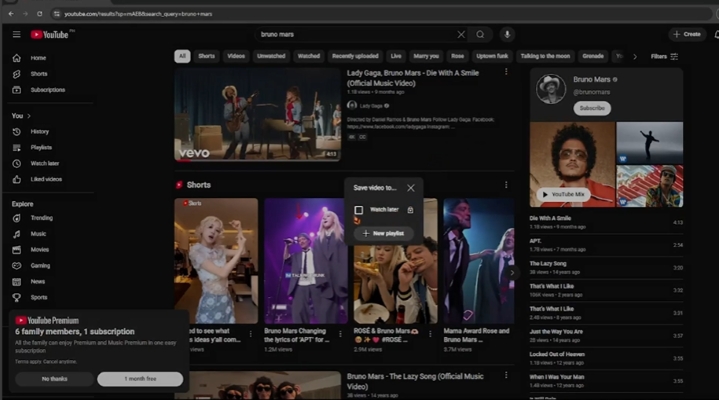Click the Create button
Screen dimensions: 719x400
point(686,34)
